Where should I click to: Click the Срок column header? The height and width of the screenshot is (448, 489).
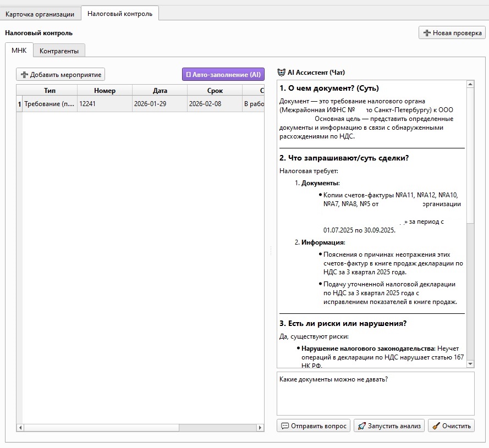tap(215, 91)
